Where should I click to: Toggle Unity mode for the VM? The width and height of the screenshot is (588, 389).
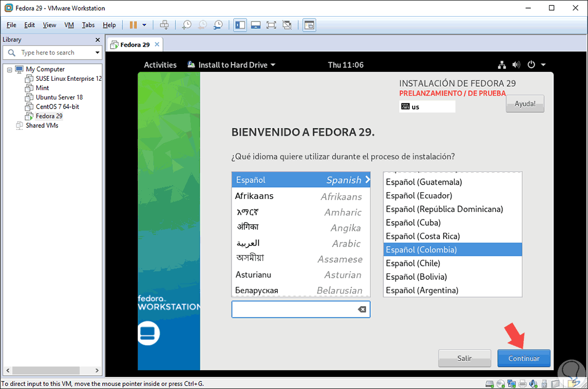[x=287, y=25]
